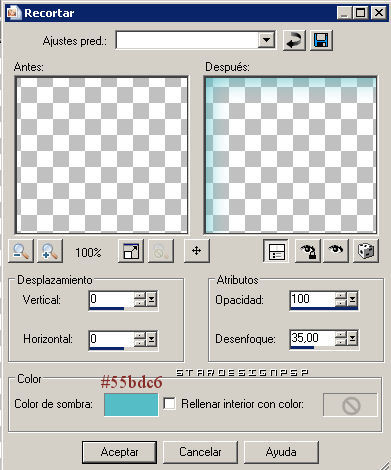Open the Ajustes pred. dropdown arrow
This screenshot has height=470, width=391.
tap(266, 40)
